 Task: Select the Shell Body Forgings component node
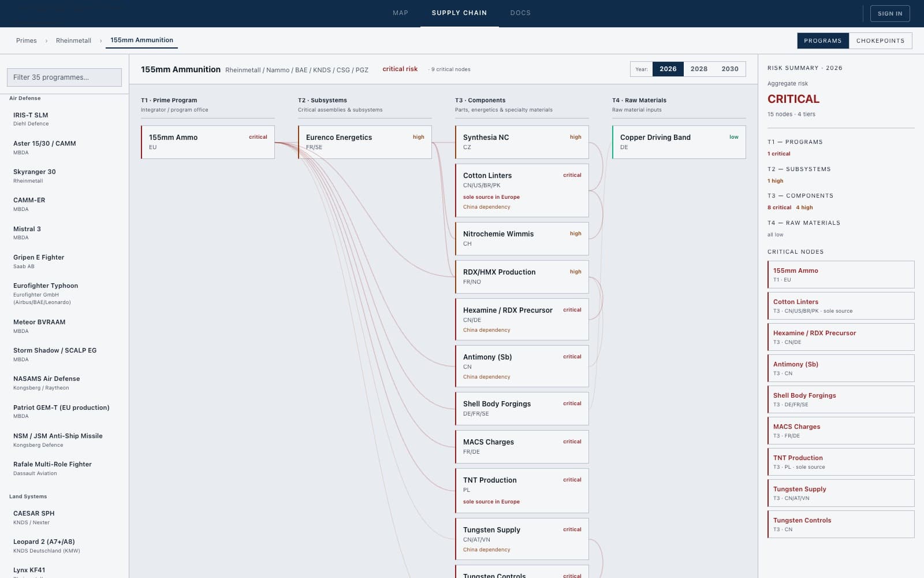point(522,409)
